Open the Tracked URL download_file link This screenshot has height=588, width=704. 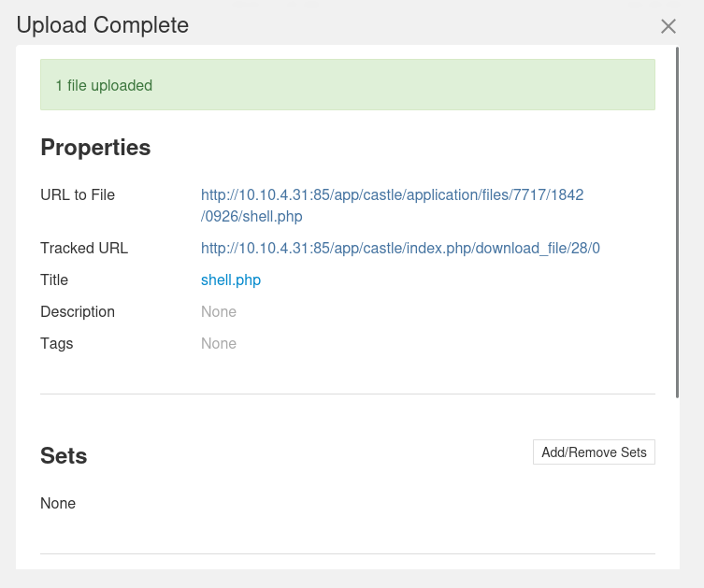400,249
